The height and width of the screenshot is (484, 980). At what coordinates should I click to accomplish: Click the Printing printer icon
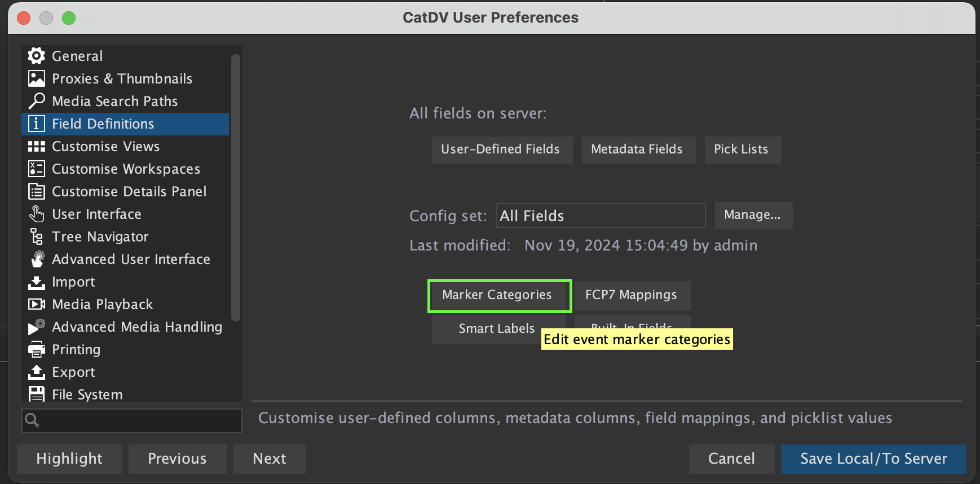pyautogui.click(x=37, y=349)
